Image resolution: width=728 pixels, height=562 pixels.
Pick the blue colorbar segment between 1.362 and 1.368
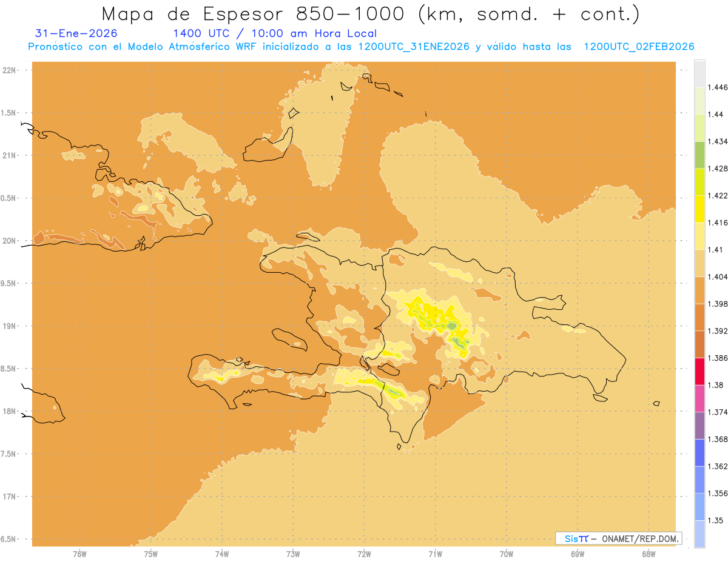pos(699,452)
